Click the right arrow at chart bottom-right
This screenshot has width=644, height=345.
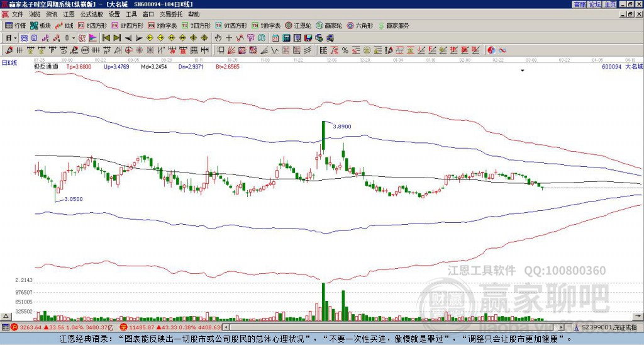coord(638,316)
